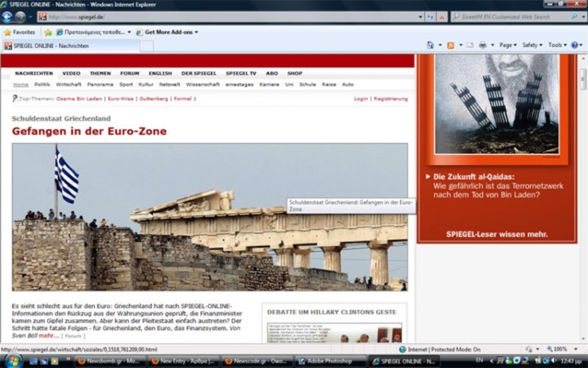Viewport: 588px width, 368px height.
Task: Click the Refresh page icon
Action: pyautogui.click(x=431, y=17)
